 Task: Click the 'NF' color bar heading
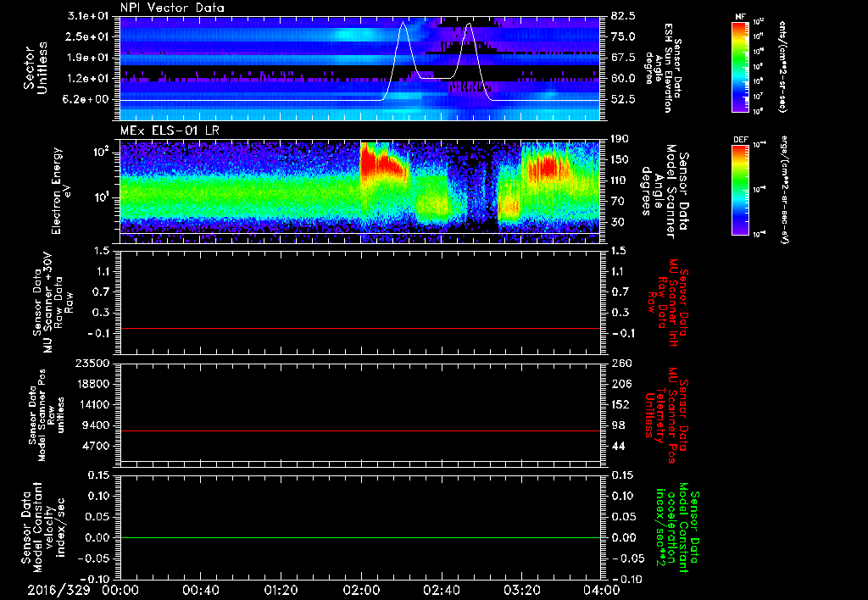pyautogui.click(x=741, y=17)
